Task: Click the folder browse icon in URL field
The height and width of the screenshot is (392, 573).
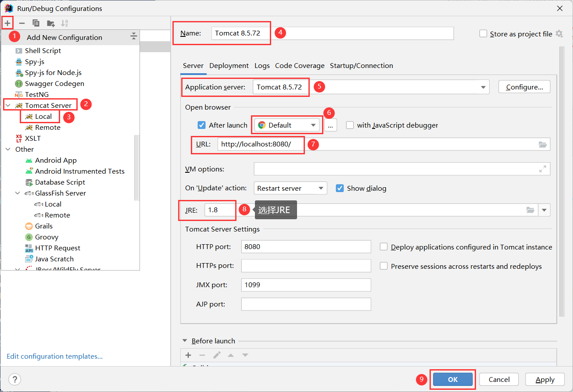Action: pos(543,144)
